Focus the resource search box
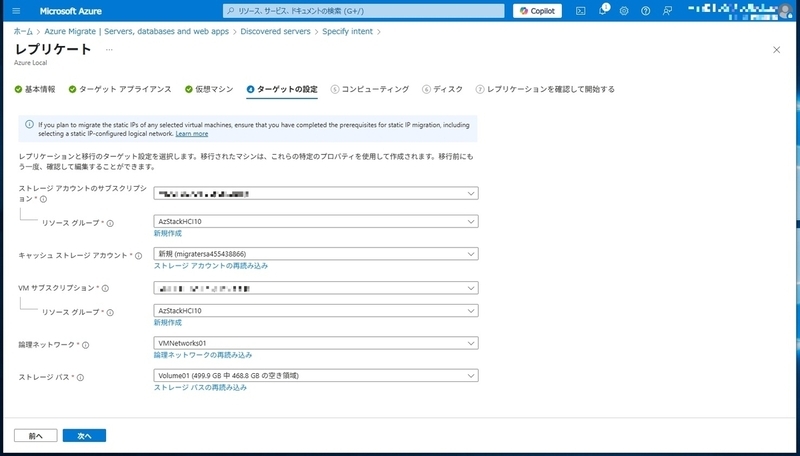800x456 pixels. 363,11
